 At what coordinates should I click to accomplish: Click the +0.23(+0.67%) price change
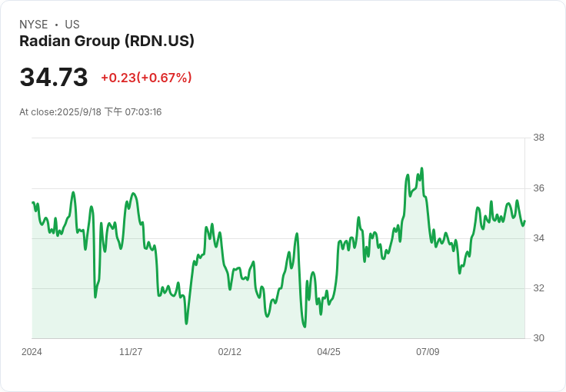[146, 78]
